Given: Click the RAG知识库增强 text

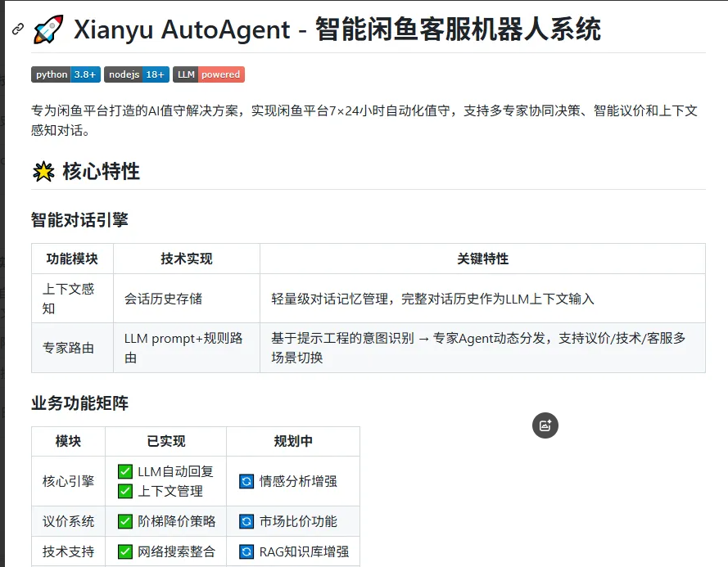Looking at the screenshot, I should coord(304,551).
